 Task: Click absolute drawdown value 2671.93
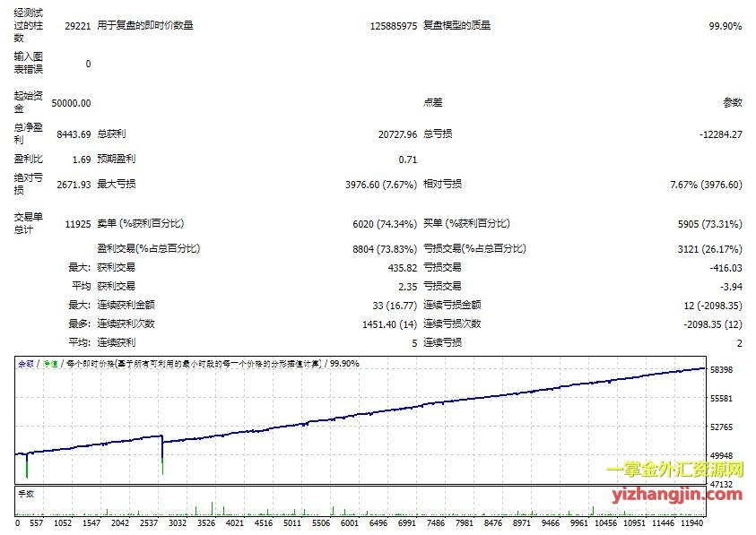74,185
